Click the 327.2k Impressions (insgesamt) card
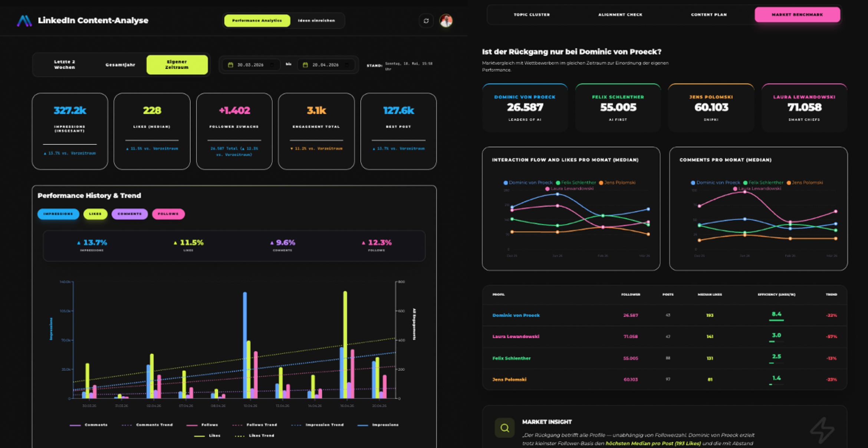The height and width of the screenshot is (448, 868). [70, 131]
